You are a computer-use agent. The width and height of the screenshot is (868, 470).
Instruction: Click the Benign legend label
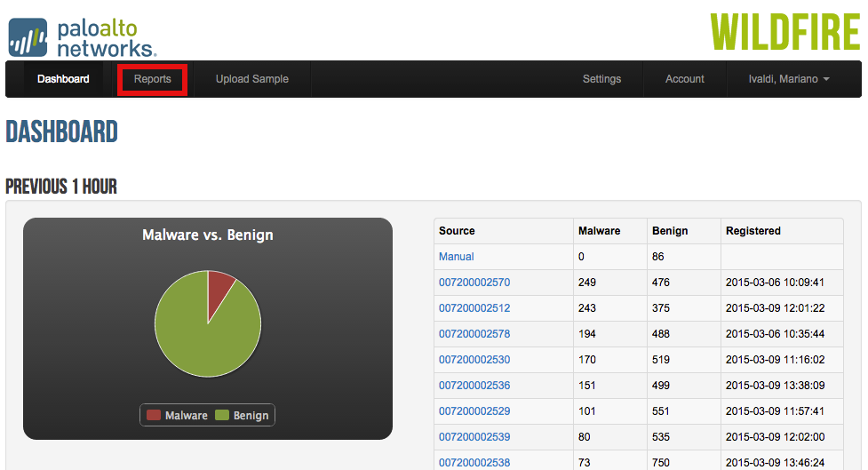click(x=251, y=415)
